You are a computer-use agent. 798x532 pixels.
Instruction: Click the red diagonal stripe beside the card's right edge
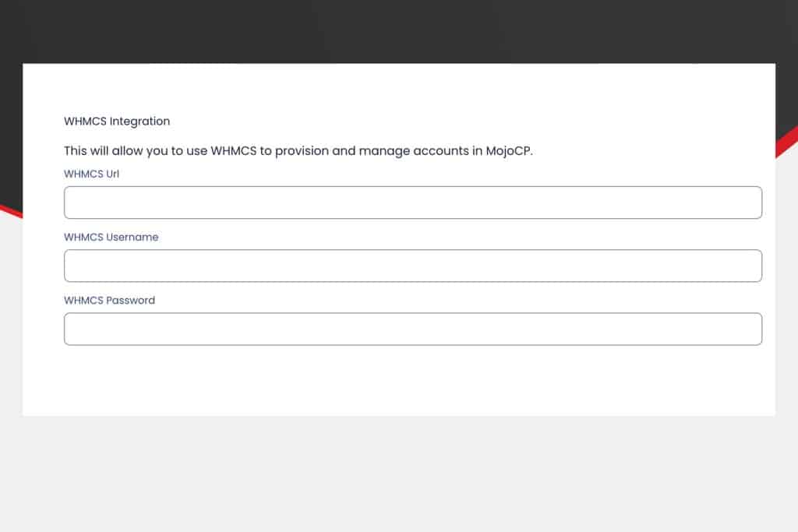[x=786, y=143]
